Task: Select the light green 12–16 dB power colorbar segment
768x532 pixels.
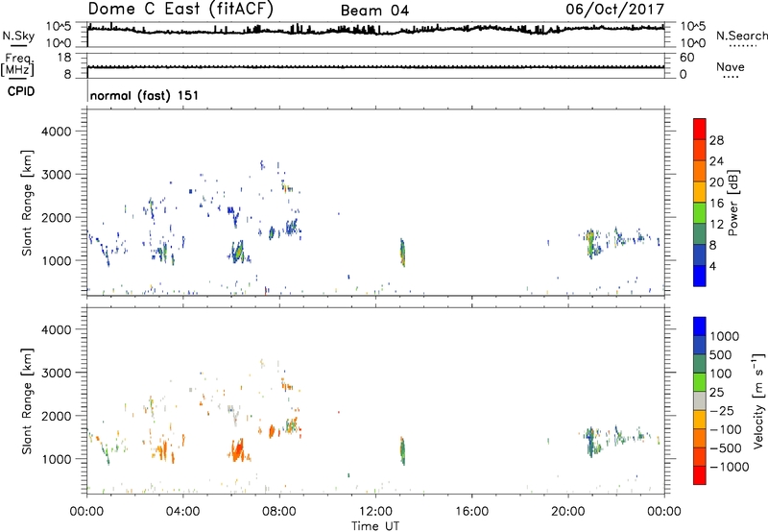Action: 700,213
